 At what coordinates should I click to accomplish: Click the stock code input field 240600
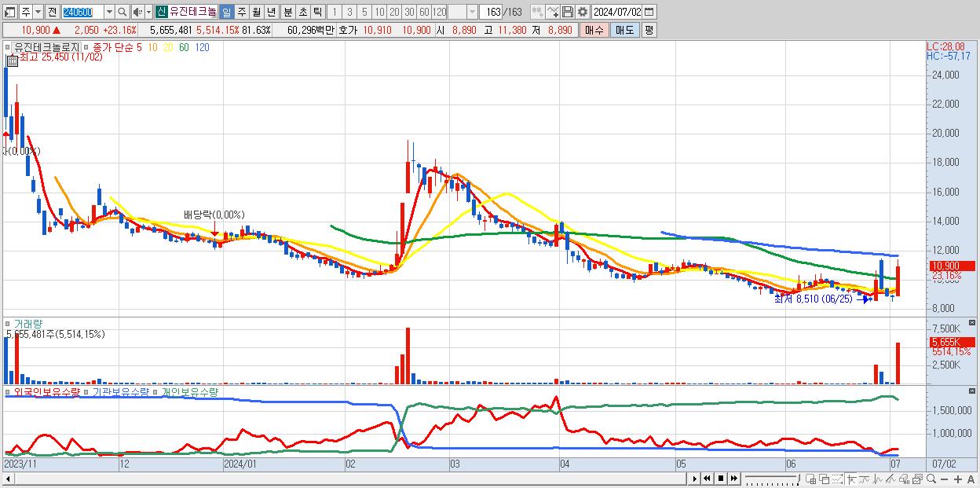pos(82,12)
